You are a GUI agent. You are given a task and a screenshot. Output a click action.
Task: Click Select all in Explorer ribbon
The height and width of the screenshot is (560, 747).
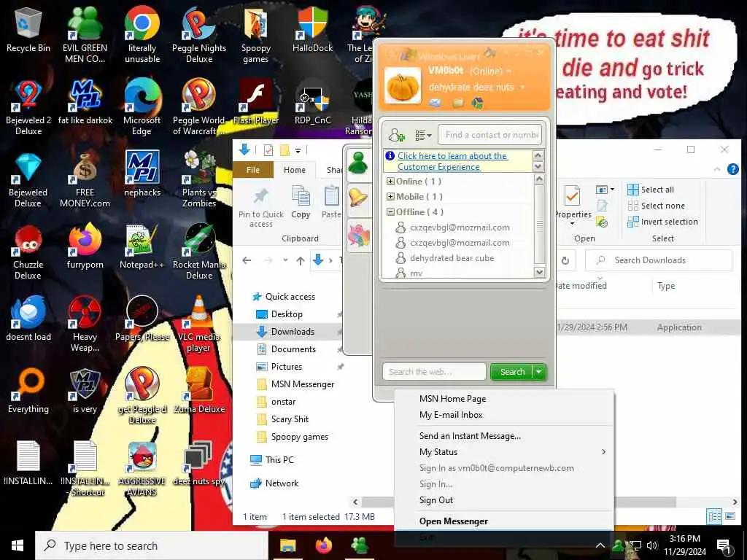[x=651, y=190]
